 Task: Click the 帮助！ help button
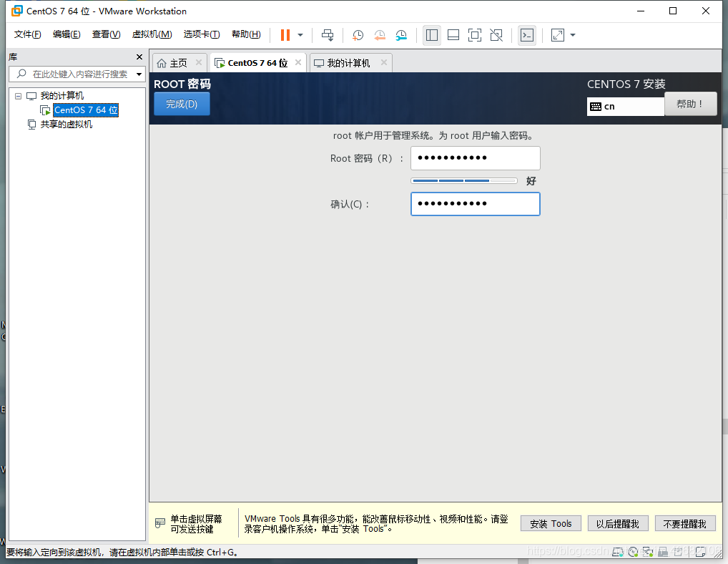(690, 104)
